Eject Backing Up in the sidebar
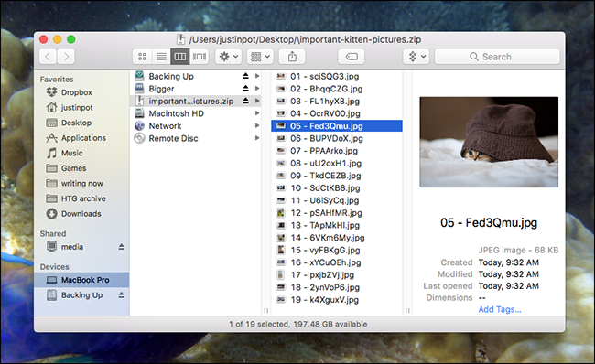The height and width of the screenshot is (364, 595). [x=122, y=295]
